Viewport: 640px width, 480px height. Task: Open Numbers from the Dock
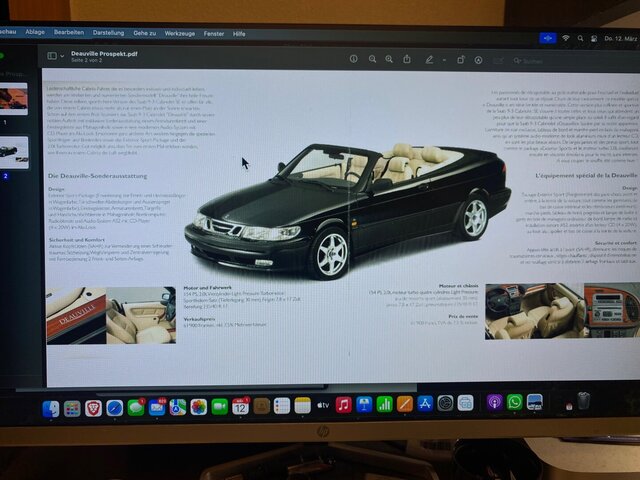click(x=384, y=404)
